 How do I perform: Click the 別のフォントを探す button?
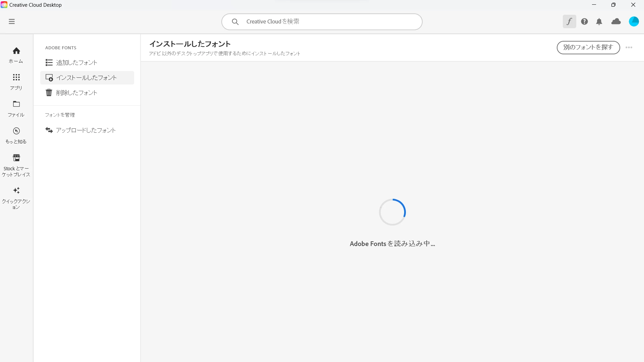(x=588, y=47)
